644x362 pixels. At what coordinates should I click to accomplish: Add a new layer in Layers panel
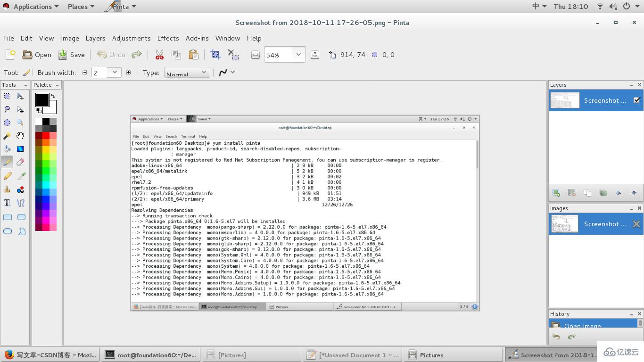coord(556,193)
